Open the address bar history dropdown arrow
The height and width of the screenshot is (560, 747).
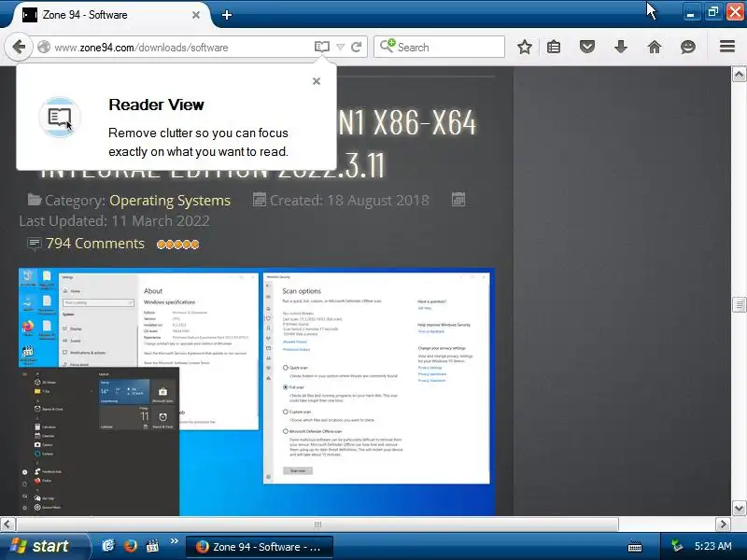[x=340, y=48]
